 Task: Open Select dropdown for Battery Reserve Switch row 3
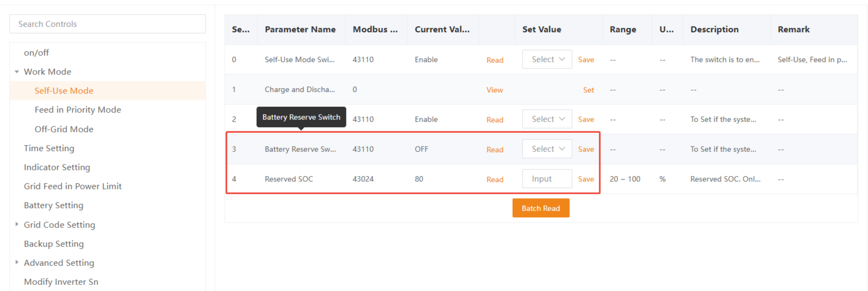tap(547, 149)
